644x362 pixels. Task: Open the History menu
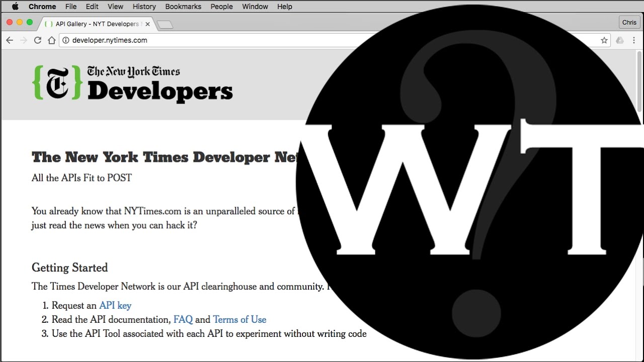pos(144,7)
